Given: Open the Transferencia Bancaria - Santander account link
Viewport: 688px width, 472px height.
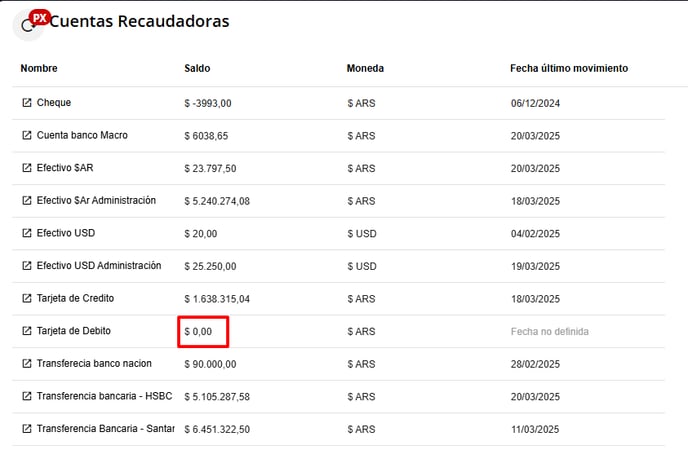Looking at the screenshot, I should (x=105, y=429).
